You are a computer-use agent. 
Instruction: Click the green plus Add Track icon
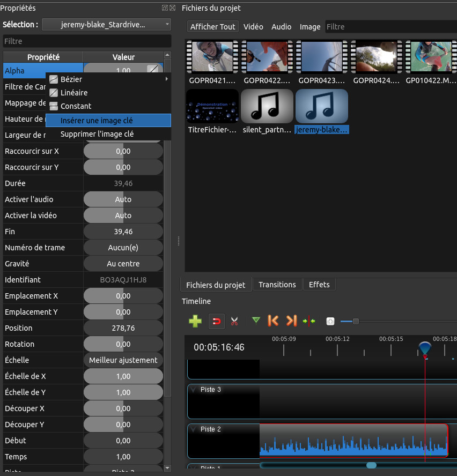(x=195, y=321)
